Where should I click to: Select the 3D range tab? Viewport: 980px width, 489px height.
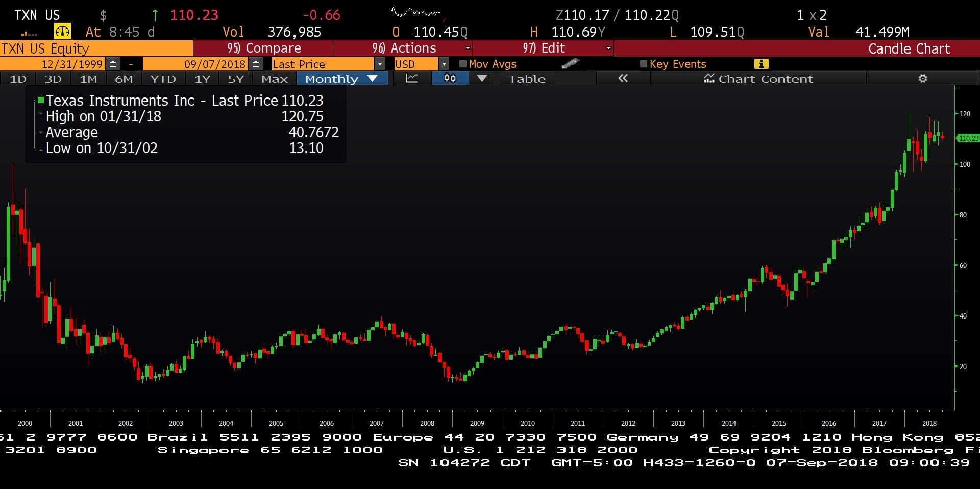[x=53, y=79]
